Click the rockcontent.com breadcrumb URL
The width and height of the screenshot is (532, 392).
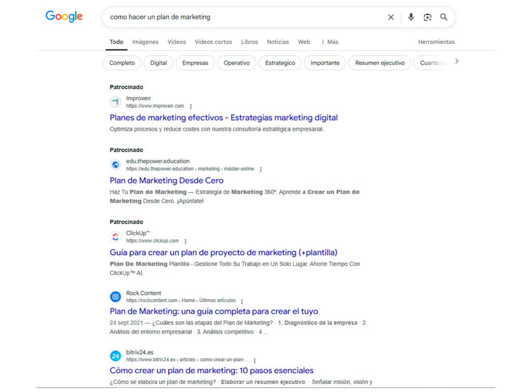pos(181,301)
